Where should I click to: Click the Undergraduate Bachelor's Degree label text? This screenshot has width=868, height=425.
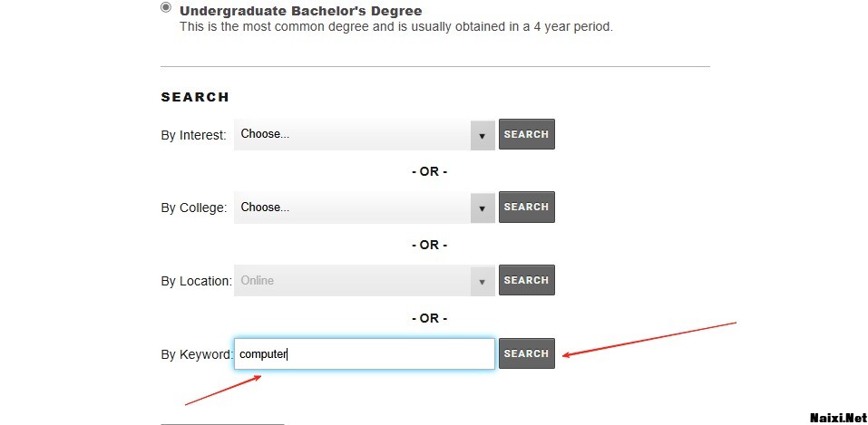300,12
